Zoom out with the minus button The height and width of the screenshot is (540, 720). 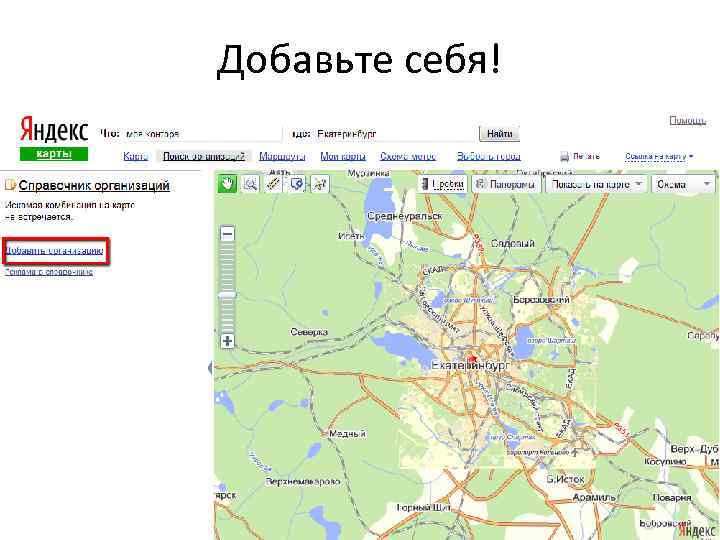(x=227, y=234)
